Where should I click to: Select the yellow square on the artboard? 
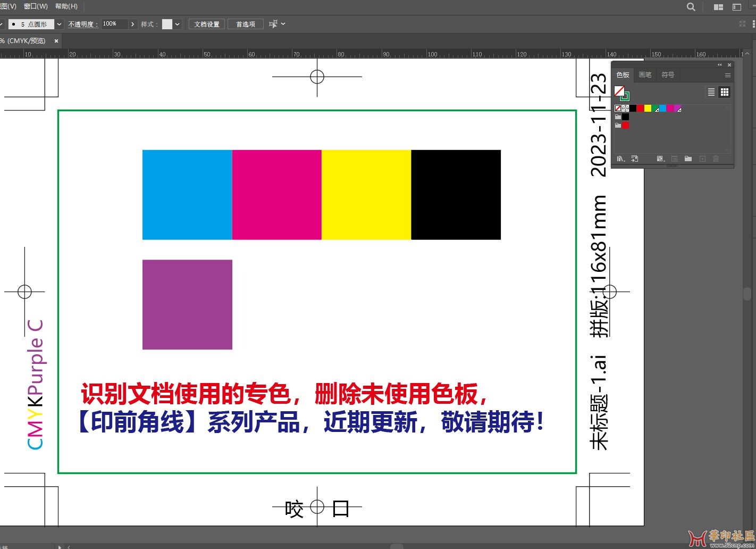pos(366,195)
